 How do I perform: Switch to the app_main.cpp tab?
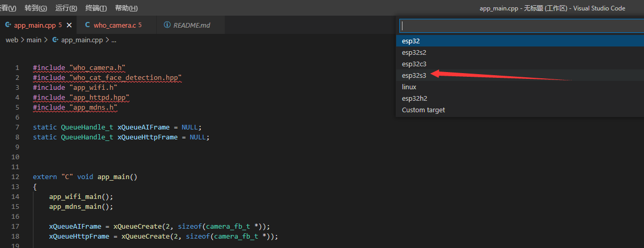coord(38,25)
